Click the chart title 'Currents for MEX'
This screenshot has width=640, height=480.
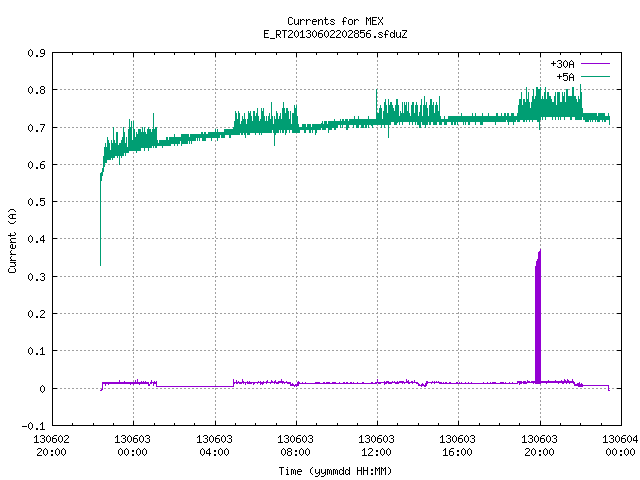[335, 21]
